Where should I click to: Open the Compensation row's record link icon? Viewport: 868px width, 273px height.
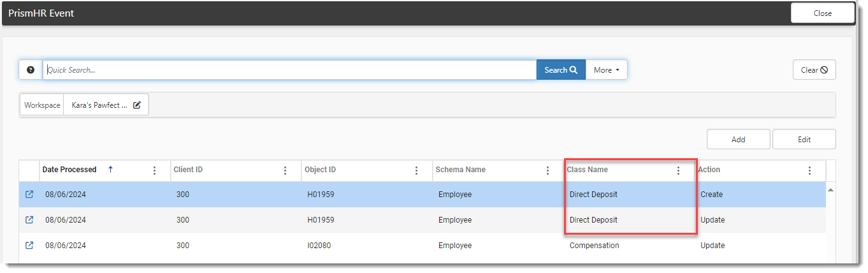(x=29, y=246)
